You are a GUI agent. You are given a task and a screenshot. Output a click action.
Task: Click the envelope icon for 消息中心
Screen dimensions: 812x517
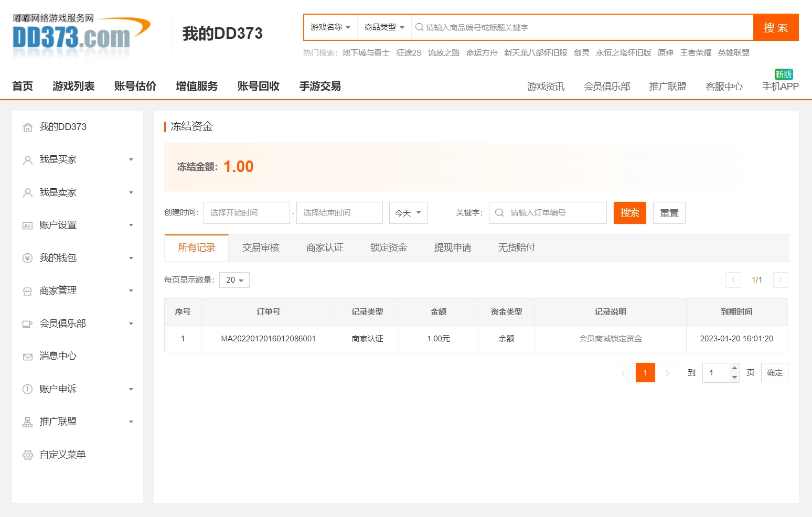(x=28, y=357)
